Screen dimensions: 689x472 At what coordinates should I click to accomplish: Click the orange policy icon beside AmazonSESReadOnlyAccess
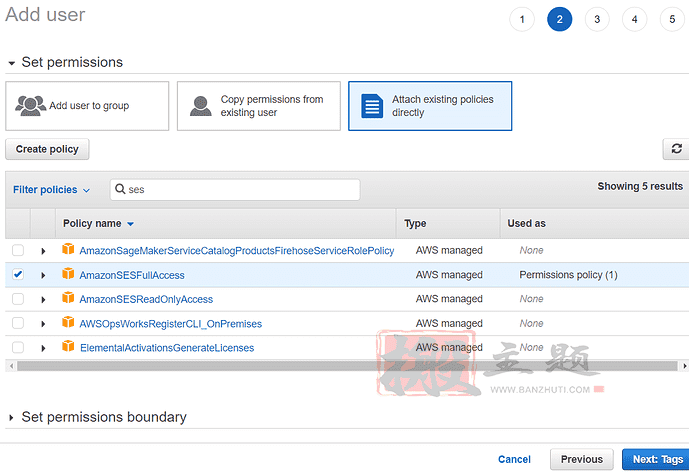[68, 298]
